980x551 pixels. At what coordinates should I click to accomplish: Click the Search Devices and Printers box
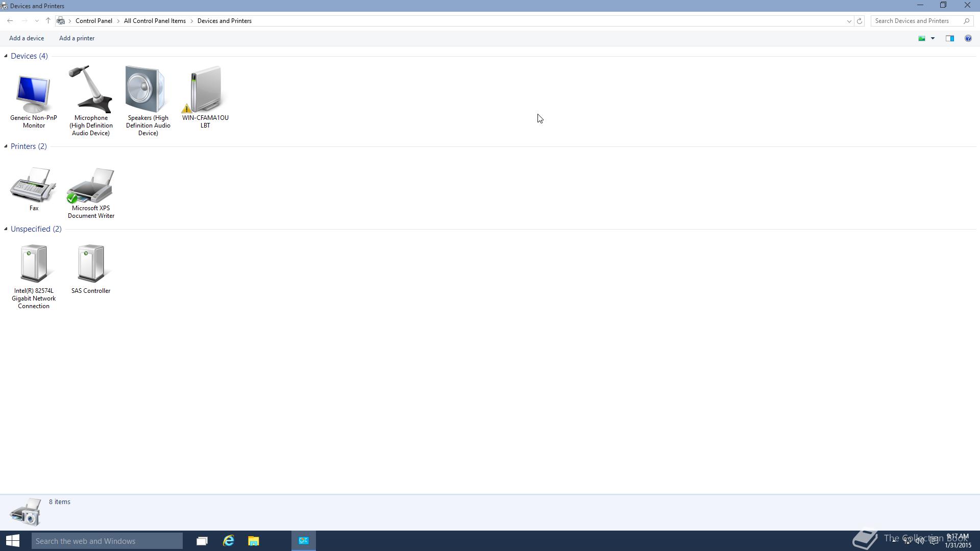point(916,21)
